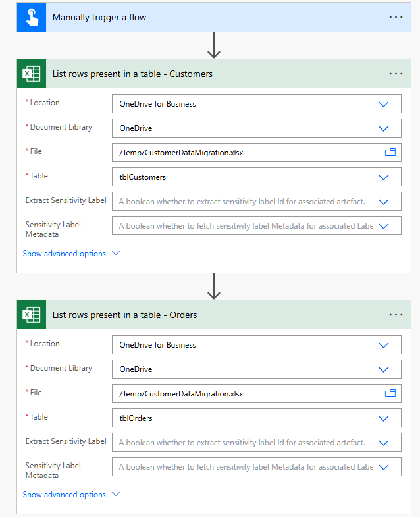
Task: Expand Document Library dropdown in Customers action
Action: click(384, 128)
